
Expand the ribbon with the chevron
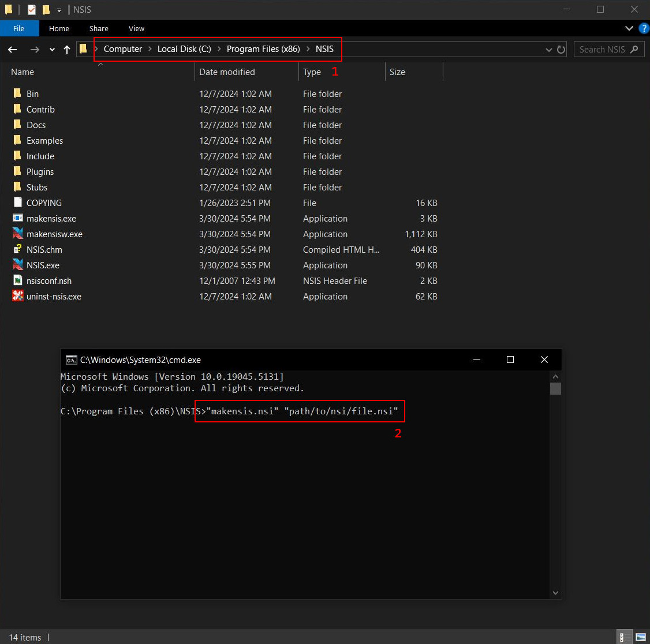coord(629,28)
